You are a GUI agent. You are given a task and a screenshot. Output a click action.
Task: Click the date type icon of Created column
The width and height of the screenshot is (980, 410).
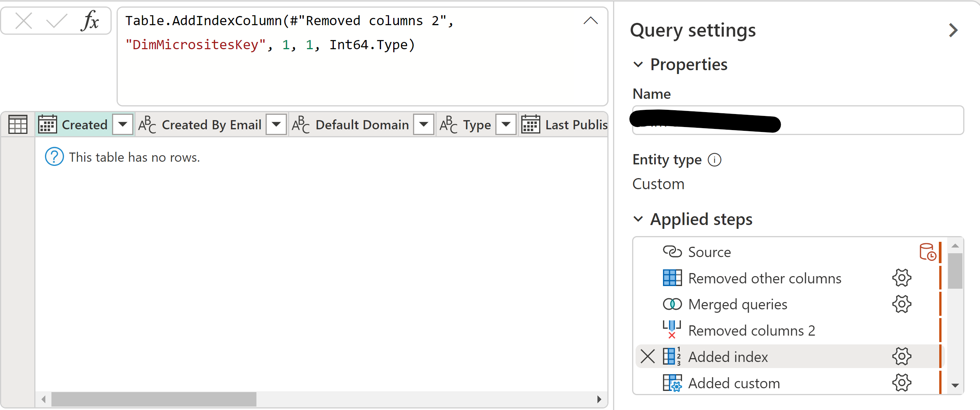pos(47,124)
